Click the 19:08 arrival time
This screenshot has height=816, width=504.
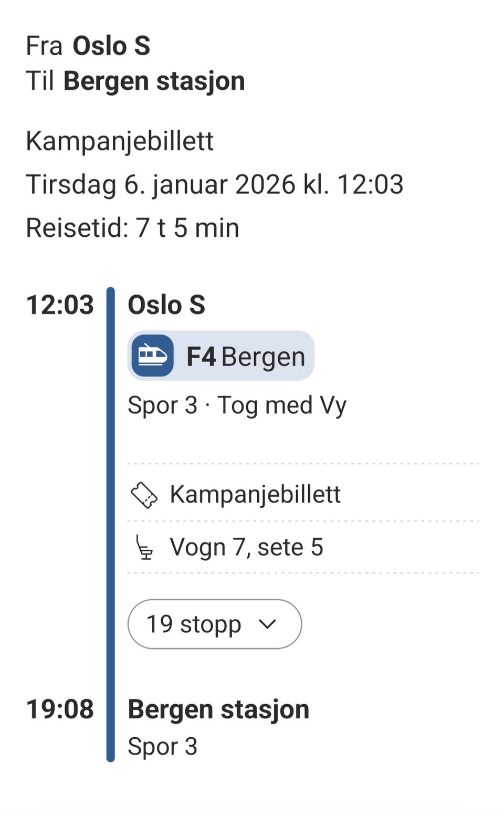[60, 709]
